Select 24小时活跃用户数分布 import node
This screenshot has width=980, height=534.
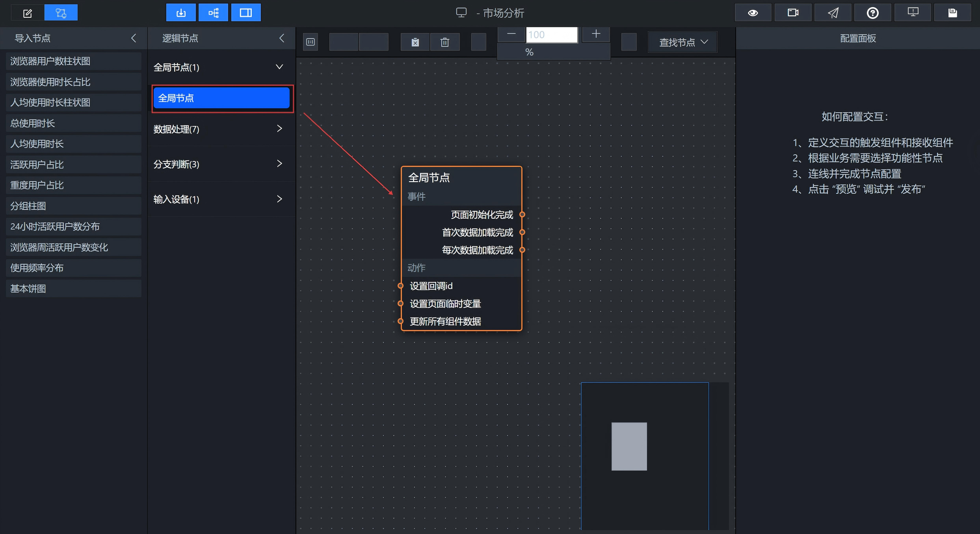coord(74,226)
